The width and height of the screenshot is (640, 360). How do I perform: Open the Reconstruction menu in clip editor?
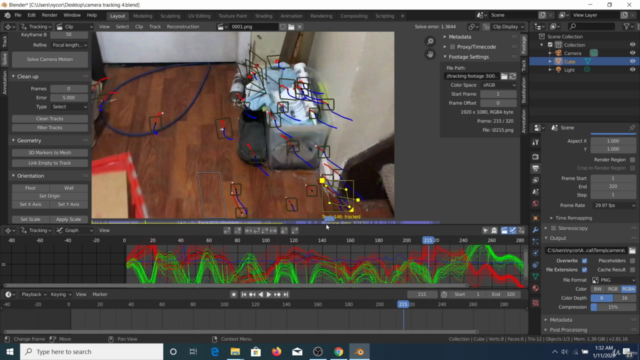pyautogui.click(x=183, y=27)
